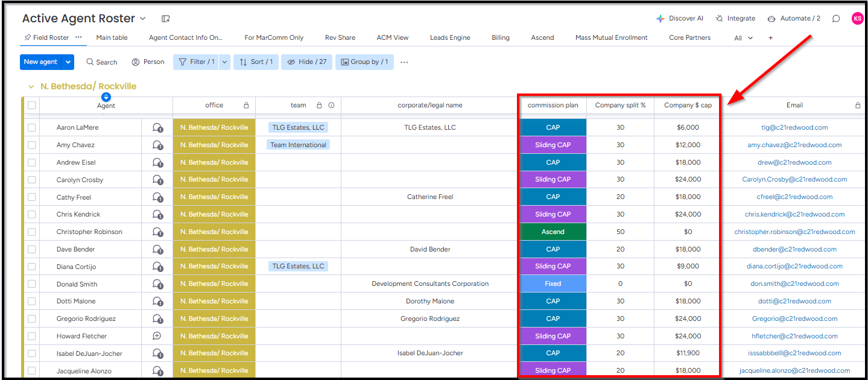
Task: Open Cathy Freel conversation bubble
Action: click(157, 197)
